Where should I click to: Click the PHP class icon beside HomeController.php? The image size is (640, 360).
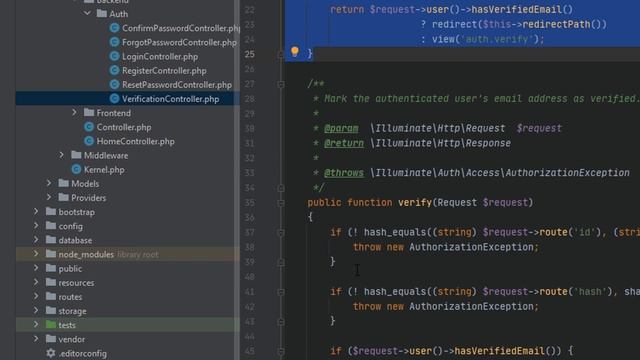tap(89, 141)
